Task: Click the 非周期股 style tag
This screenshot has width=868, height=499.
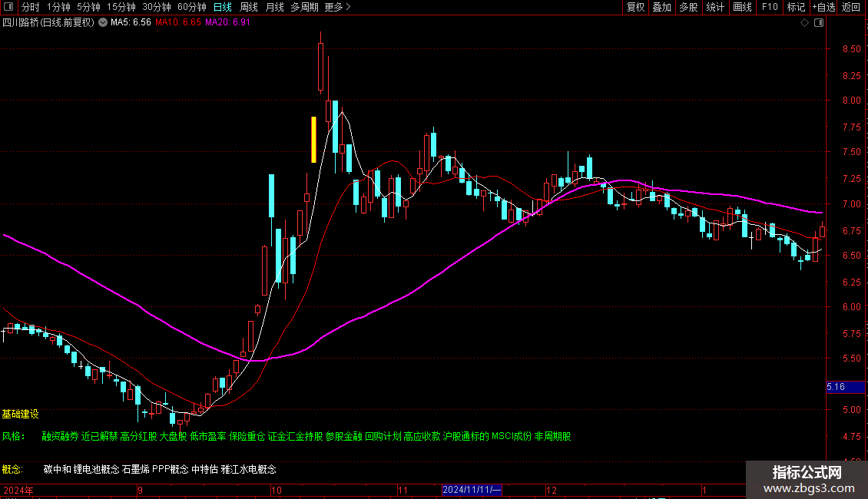Action: [552, 437]
